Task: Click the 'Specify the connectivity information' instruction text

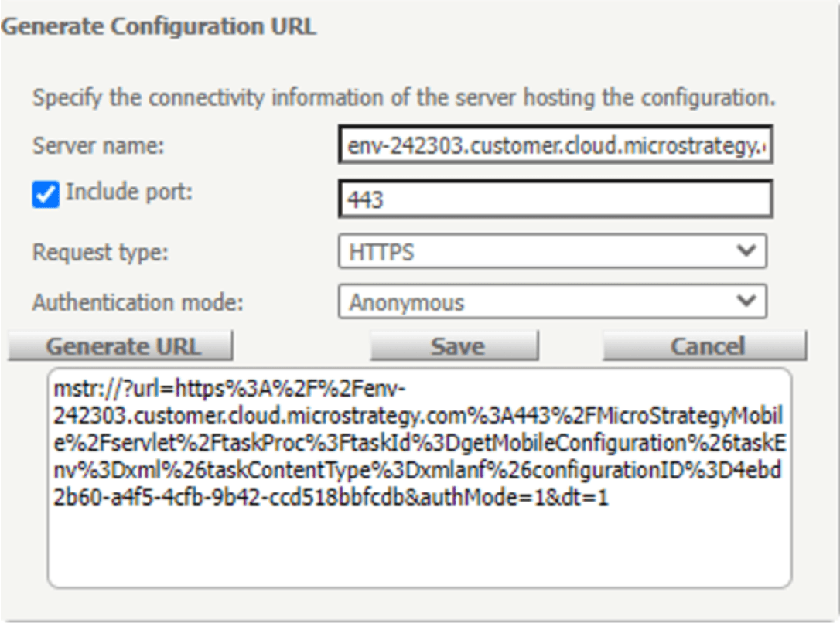Action: (x=402, y=100)
